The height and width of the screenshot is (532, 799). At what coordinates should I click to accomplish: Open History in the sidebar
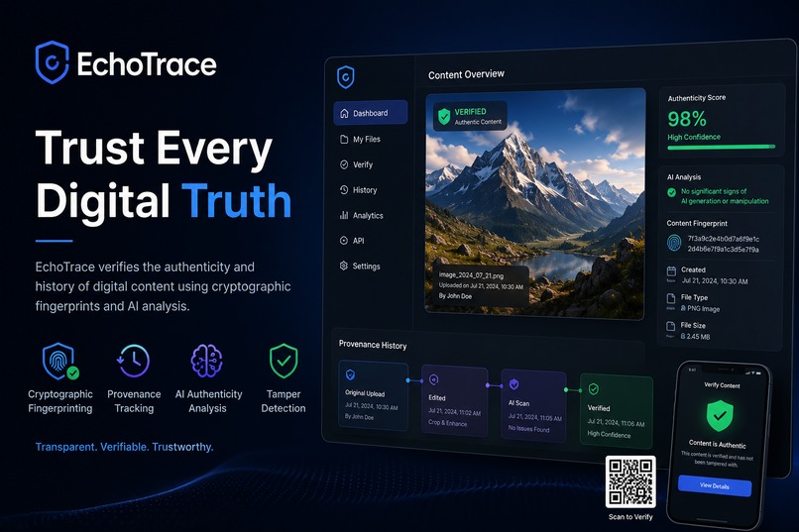[365, 190]
